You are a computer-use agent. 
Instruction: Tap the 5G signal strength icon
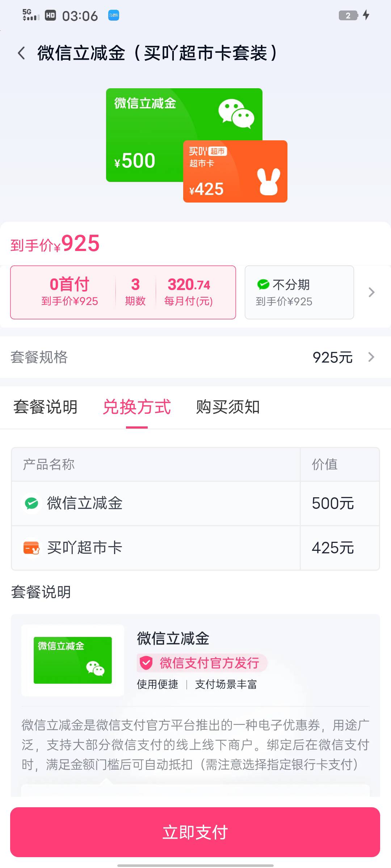click(31, 15)
